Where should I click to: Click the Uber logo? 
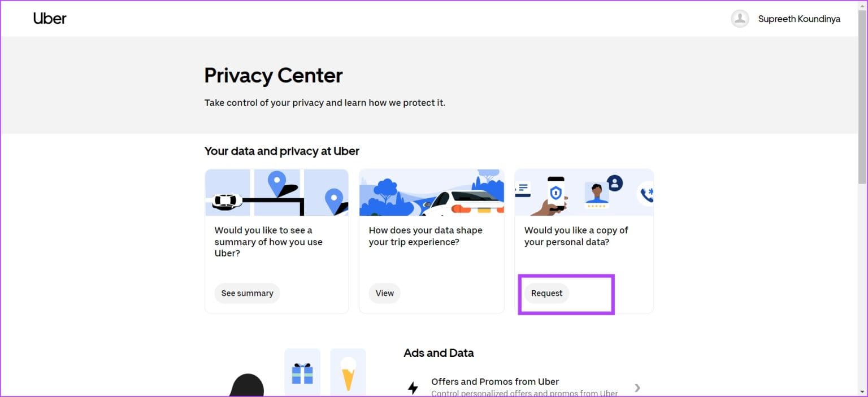point(50,19)
